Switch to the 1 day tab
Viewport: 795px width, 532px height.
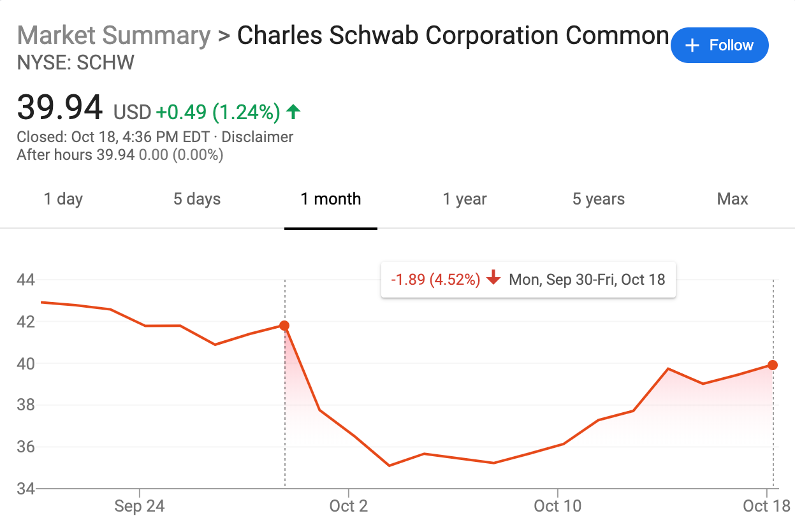pos(63,199)
